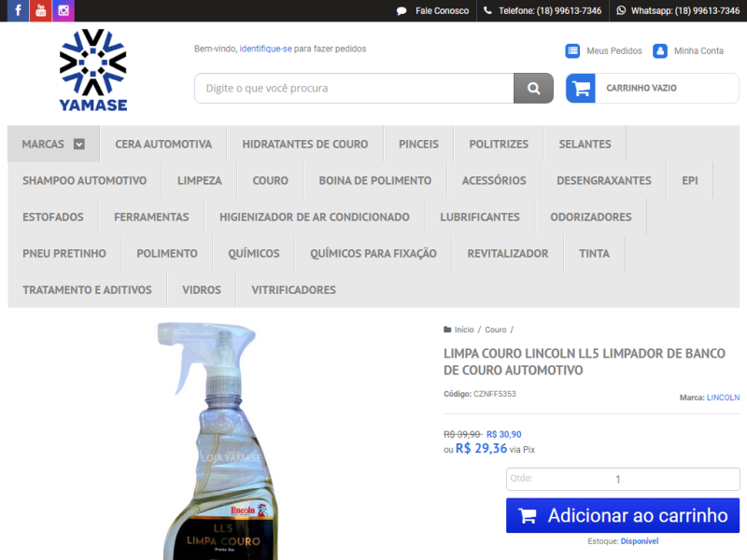
Task: Select the Polimento menu item
Action: (167, 254)
